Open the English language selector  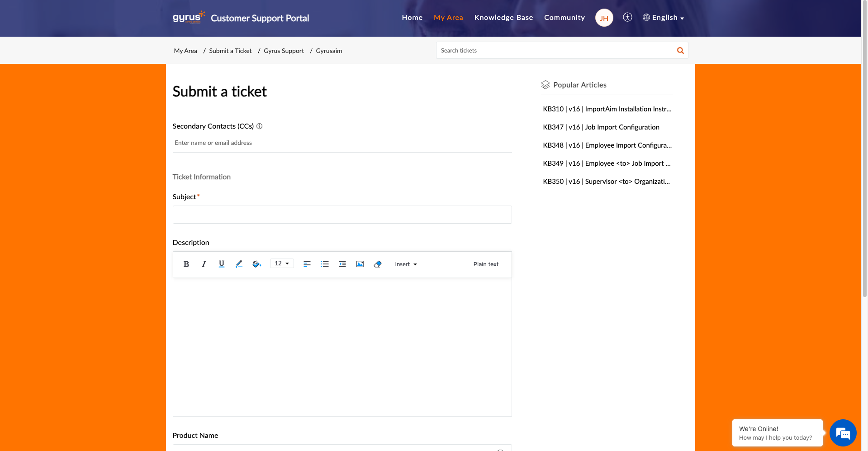[x=664, y=18]
